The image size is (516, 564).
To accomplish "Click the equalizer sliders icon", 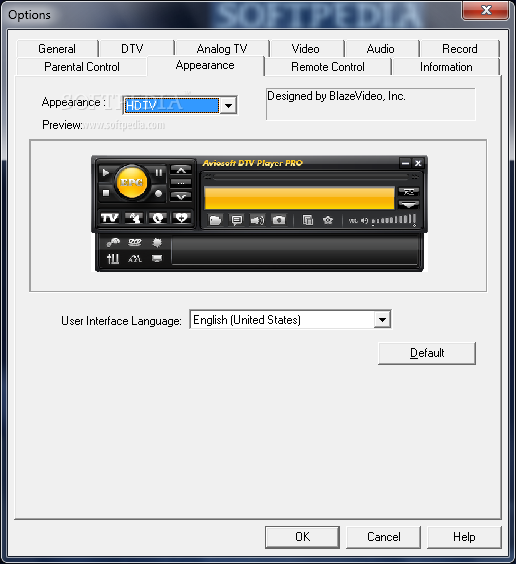I will tap(113, 258).
